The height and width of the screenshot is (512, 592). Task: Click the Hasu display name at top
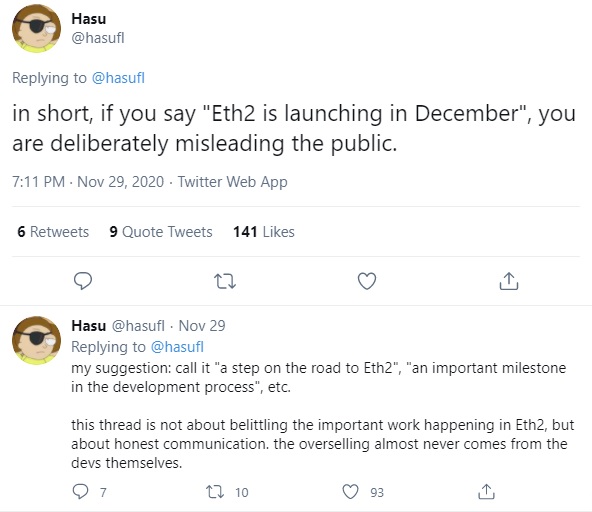coord(89,19)
